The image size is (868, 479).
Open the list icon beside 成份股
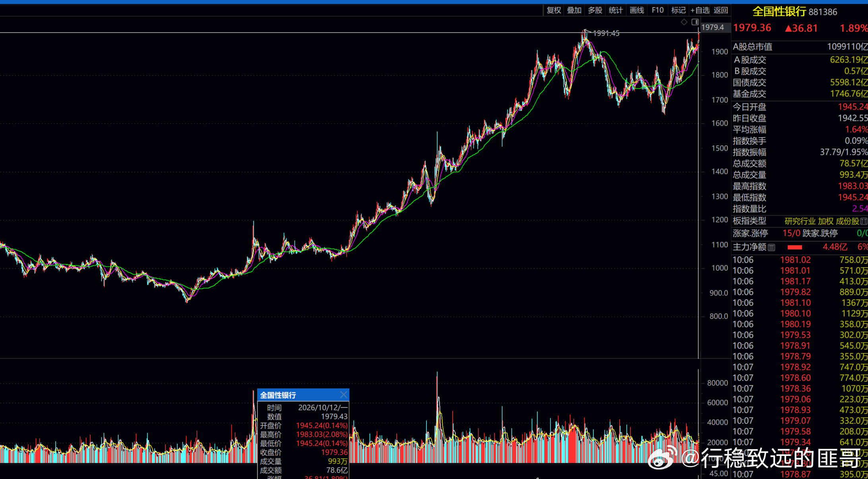click(x=864, y=221)
